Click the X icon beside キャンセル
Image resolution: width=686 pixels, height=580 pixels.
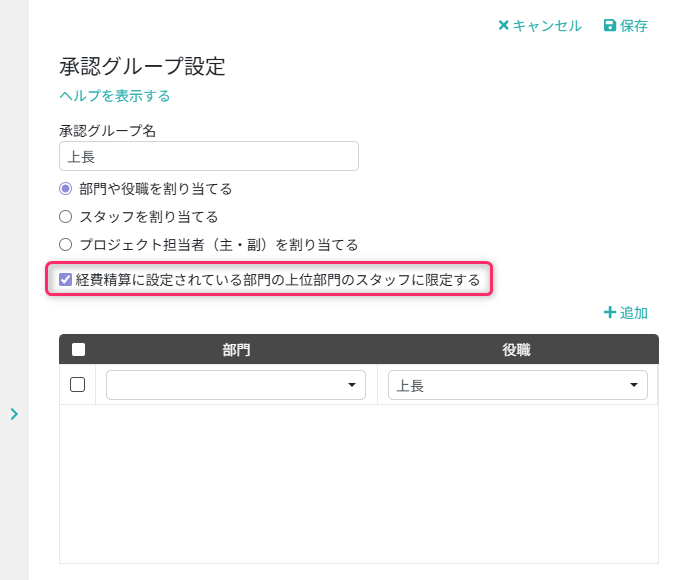[504, 26]
